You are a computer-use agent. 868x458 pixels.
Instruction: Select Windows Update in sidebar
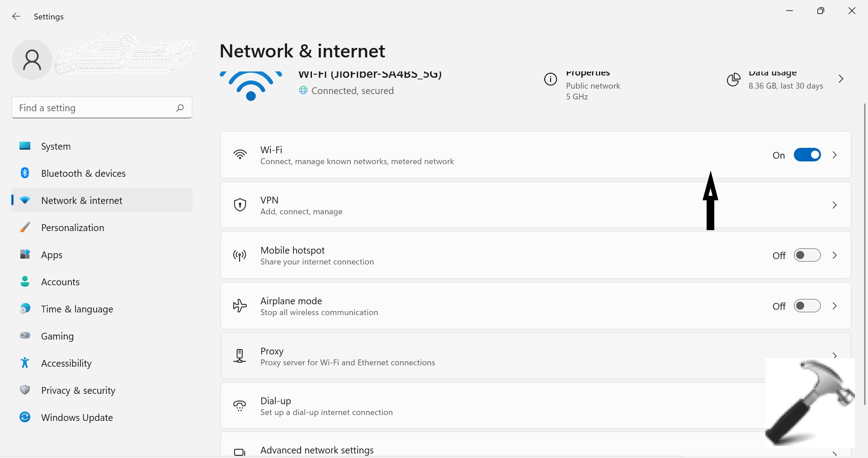click(x=77, y=417)
